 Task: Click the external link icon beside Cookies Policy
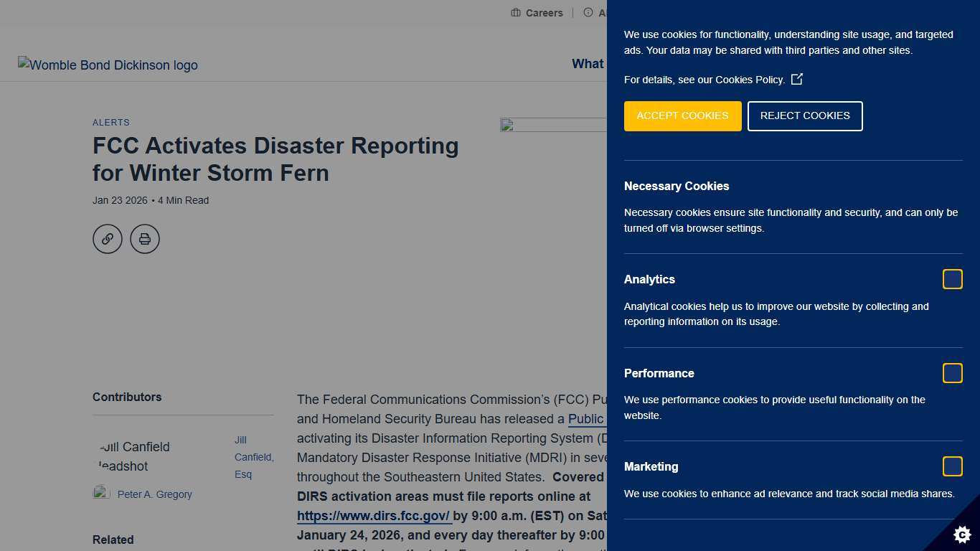(797, 80)
